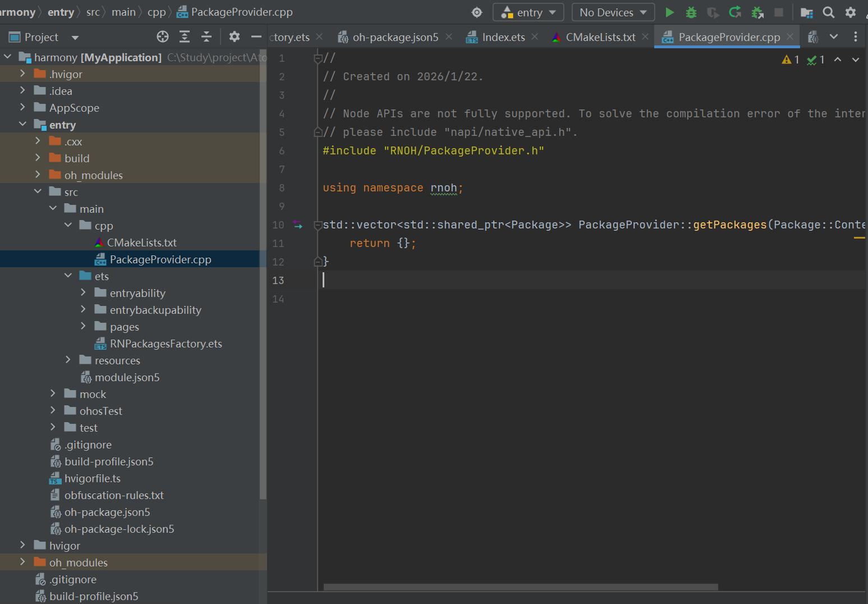
Task: Collapse all in the Project panel
Action: click(x=206, y=37)
